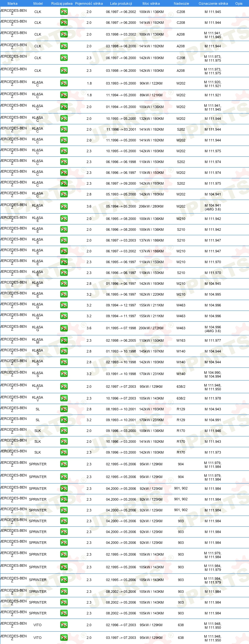Click the petrol icon in Klasa M W163 row
This screenshot has height=644, width=249.
pyautogui.click(x=64, y=340)
